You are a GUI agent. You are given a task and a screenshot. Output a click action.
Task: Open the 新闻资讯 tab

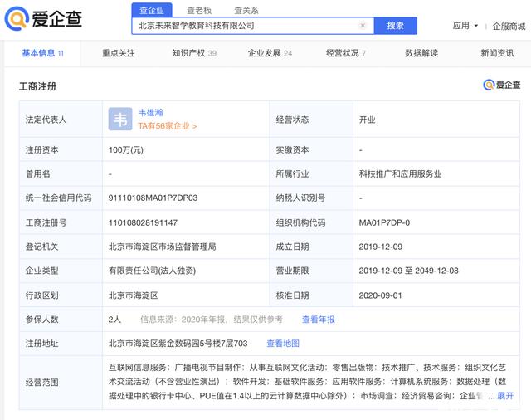point(497,53)
